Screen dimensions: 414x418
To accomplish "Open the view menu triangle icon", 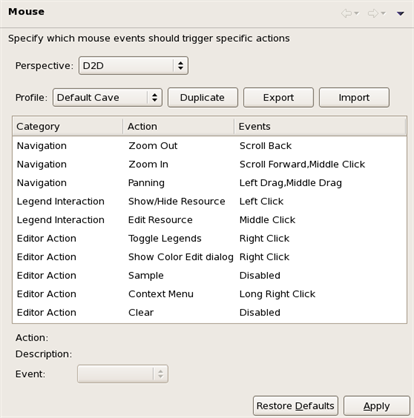I will point(400,14).
